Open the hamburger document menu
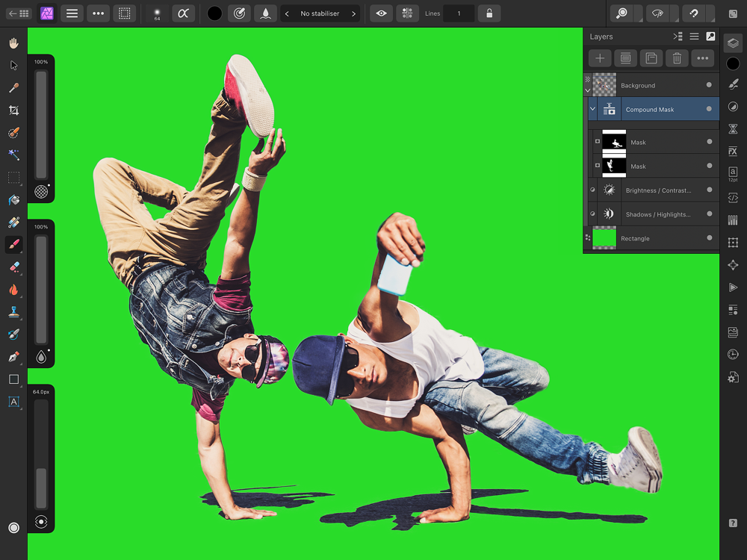Image resolution: width=747 pixels, height=560 pixels. pyautogui.click(x=72, y=13)
